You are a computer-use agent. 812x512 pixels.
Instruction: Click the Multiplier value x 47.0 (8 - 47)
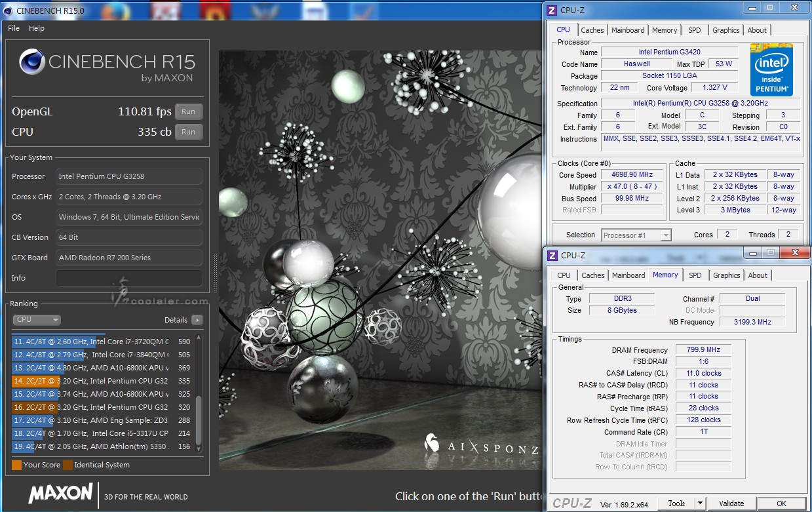[x=632, y=187]
